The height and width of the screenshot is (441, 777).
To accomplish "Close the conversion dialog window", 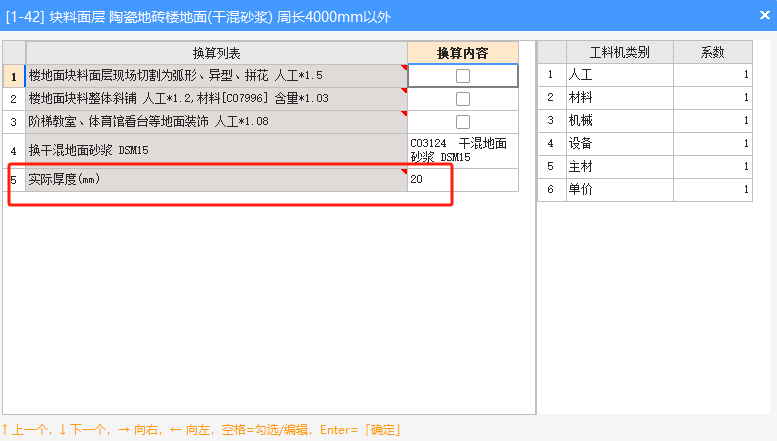I will (x=765, y=15).
